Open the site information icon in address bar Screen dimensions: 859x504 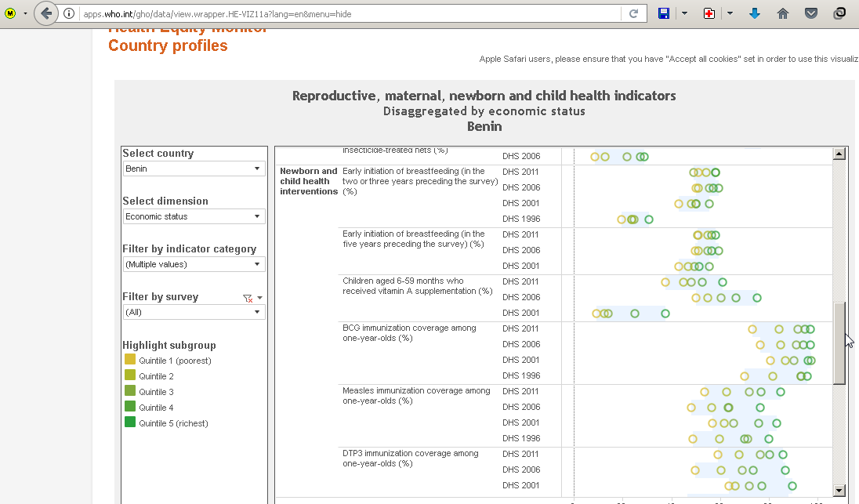69,13
